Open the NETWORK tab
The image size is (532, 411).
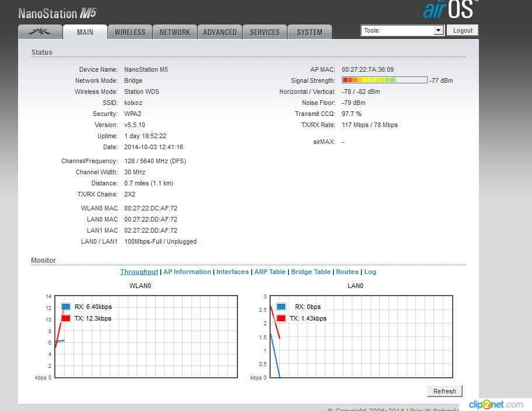pos(175,32)
